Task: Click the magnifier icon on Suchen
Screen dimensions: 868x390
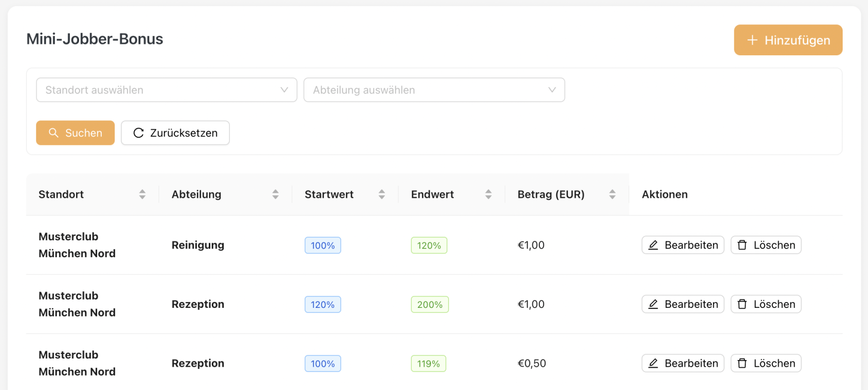Action: click(53, 133)
